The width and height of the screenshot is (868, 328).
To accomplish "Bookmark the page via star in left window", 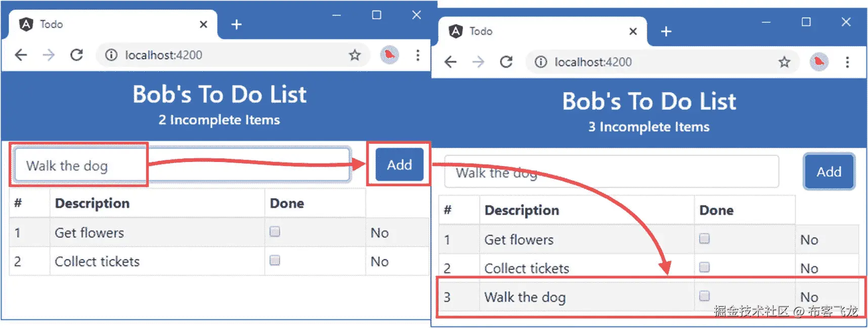I will coord(355,55).
